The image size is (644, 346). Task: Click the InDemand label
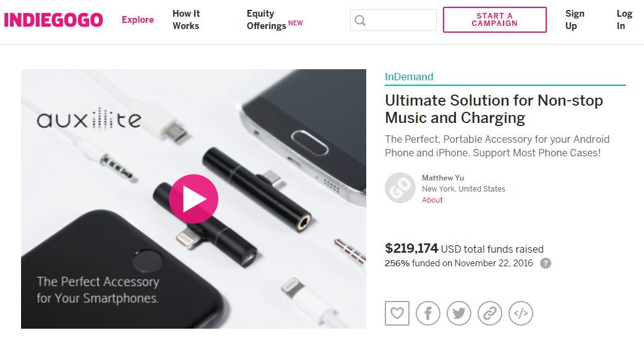point(409,77)
